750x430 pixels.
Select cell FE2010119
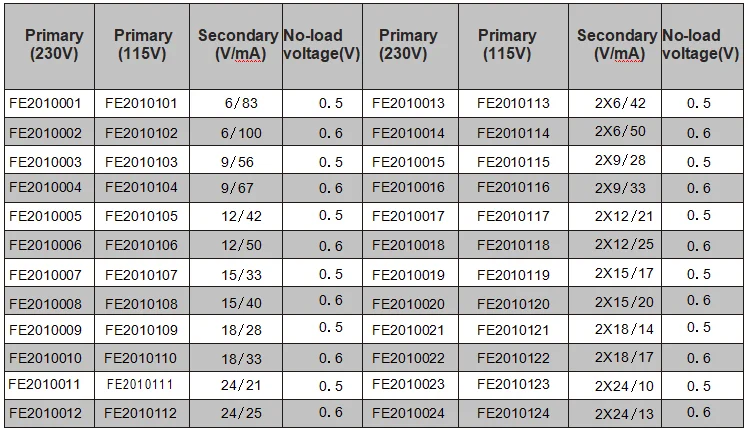click(513, 274)
